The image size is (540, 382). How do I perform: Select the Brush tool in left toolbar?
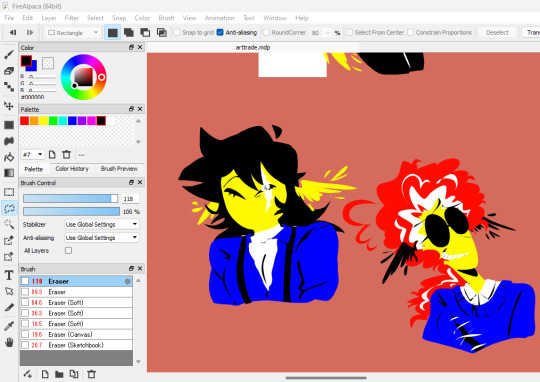(x=9, y=54)
